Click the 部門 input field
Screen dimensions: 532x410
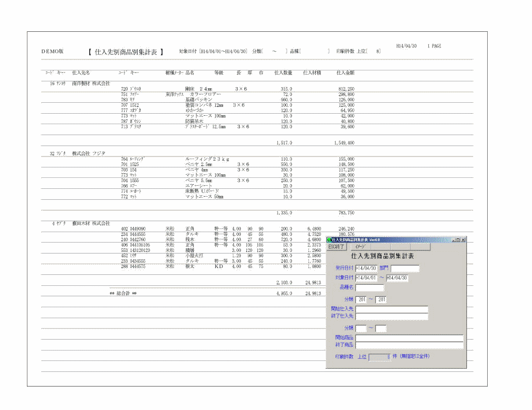(x=405, y=268)
